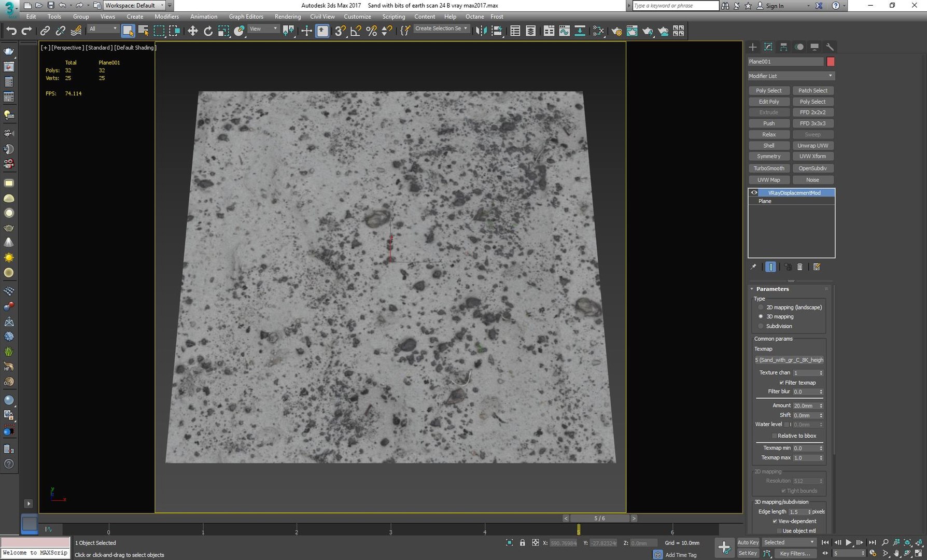Toggle Show End Result icon

coord(771,267)
